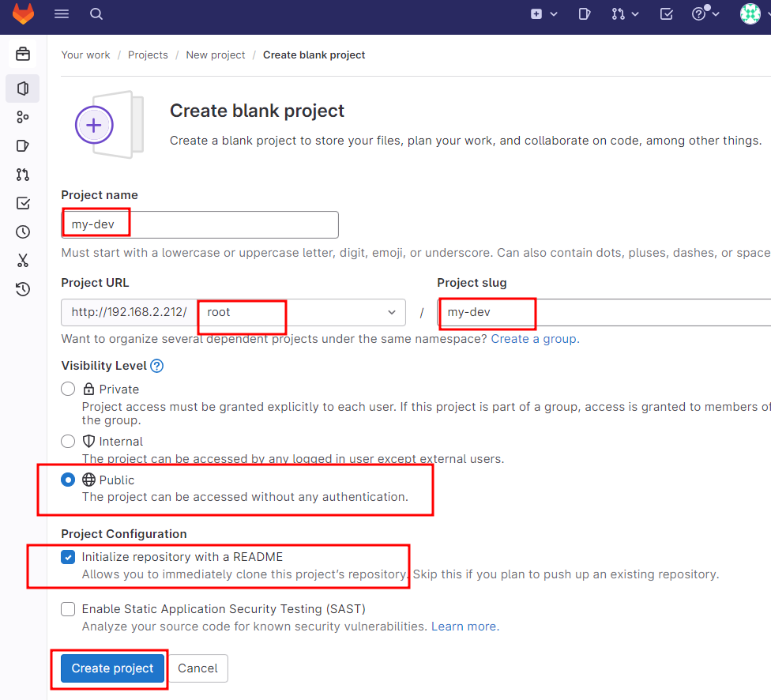The image size is (771, 700).
Task: Click the blank project plus illustration
Action: tap(109, 125)
